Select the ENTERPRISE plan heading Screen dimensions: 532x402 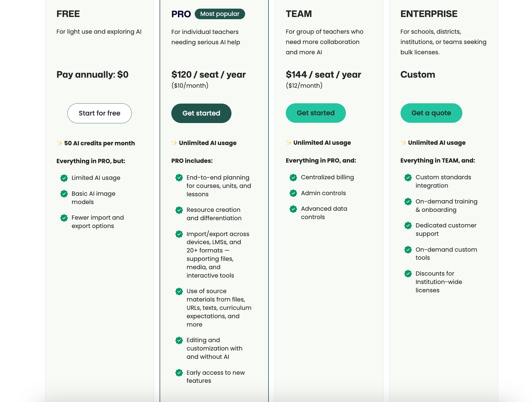click(x=429, y=13)
